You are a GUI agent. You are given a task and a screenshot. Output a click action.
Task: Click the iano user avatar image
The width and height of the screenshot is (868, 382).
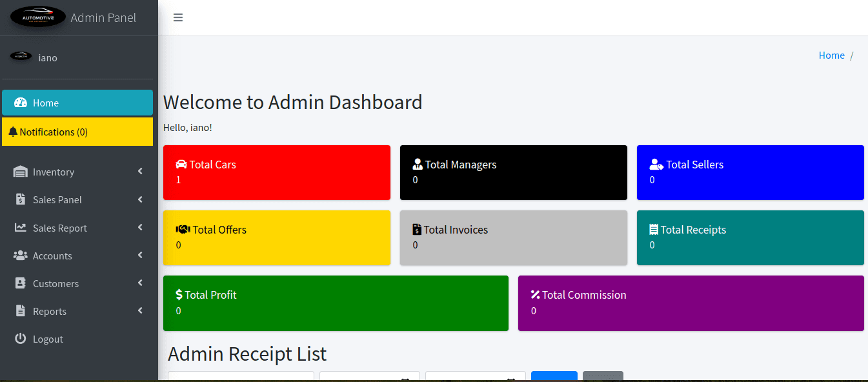click(21, 57)
